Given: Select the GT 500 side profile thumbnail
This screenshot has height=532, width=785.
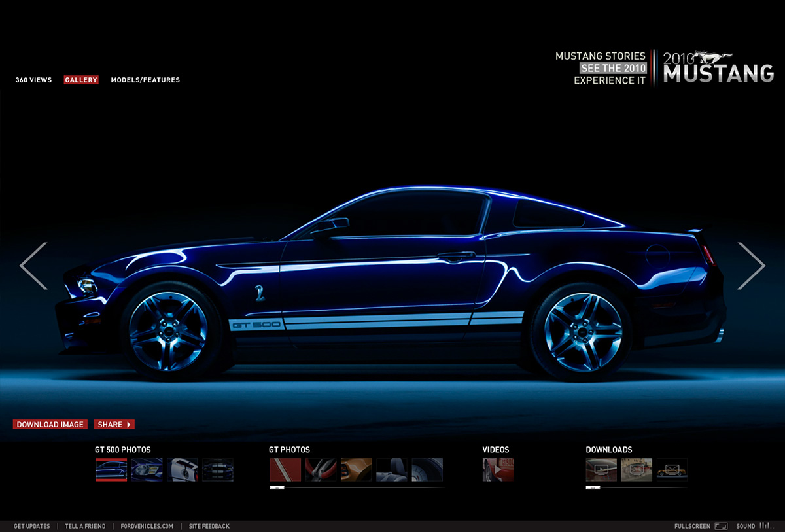Looking at the screenshot, I should pyautogui.click(x=111, y=469).
